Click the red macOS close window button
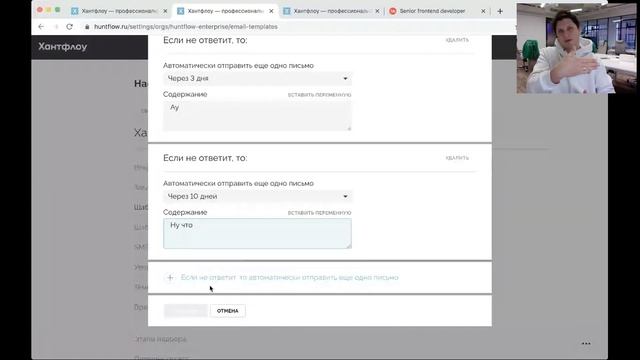 [40, 10]
